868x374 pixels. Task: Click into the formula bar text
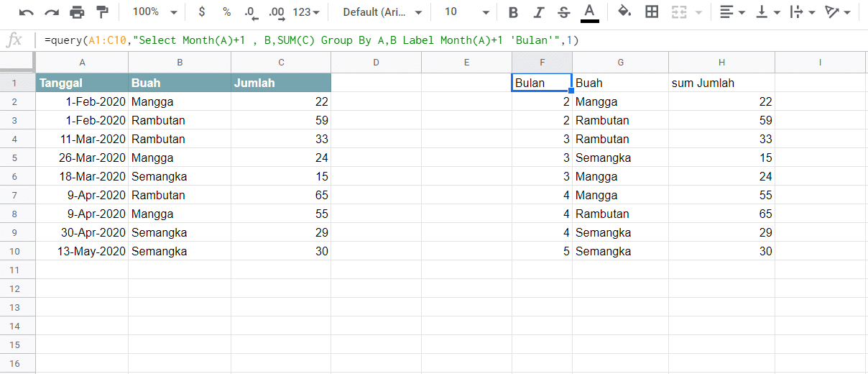click(x=311, y=41)
